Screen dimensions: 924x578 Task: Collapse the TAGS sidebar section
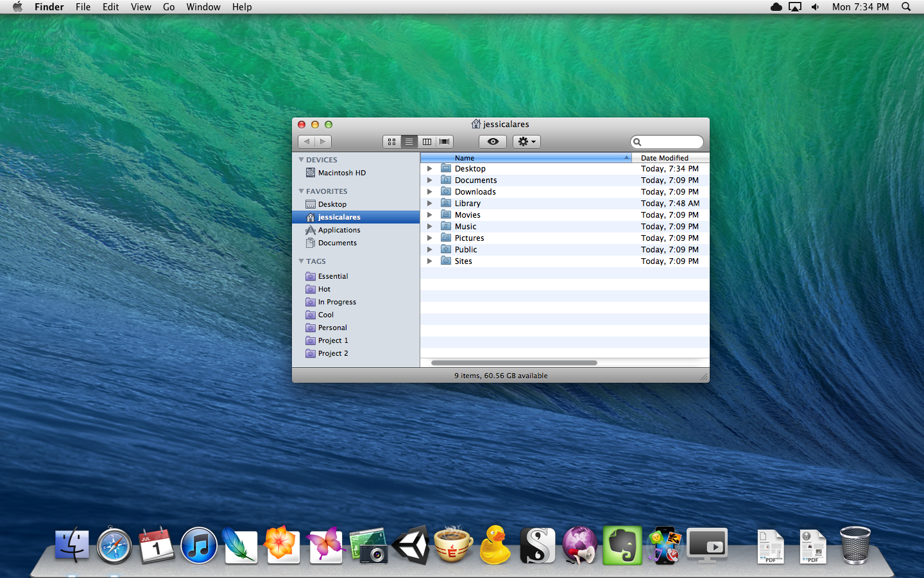tap(302, 261)
